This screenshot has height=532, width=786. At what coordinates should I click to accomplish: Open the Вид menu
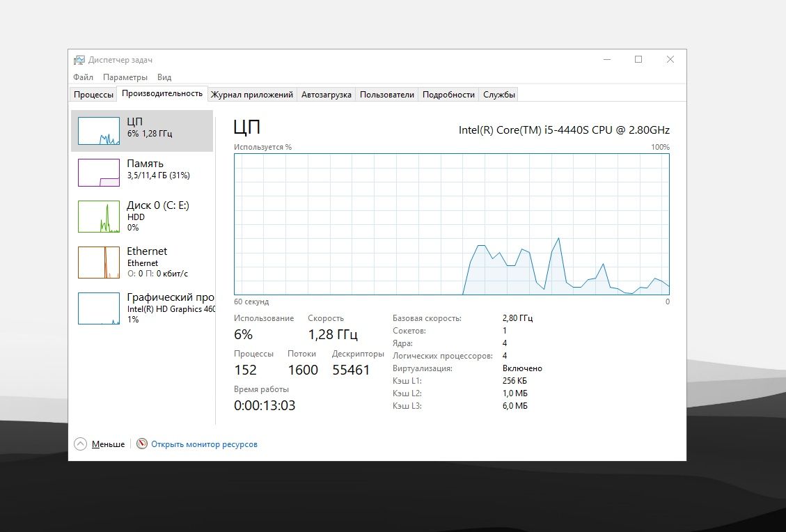[x=164, y=77]
